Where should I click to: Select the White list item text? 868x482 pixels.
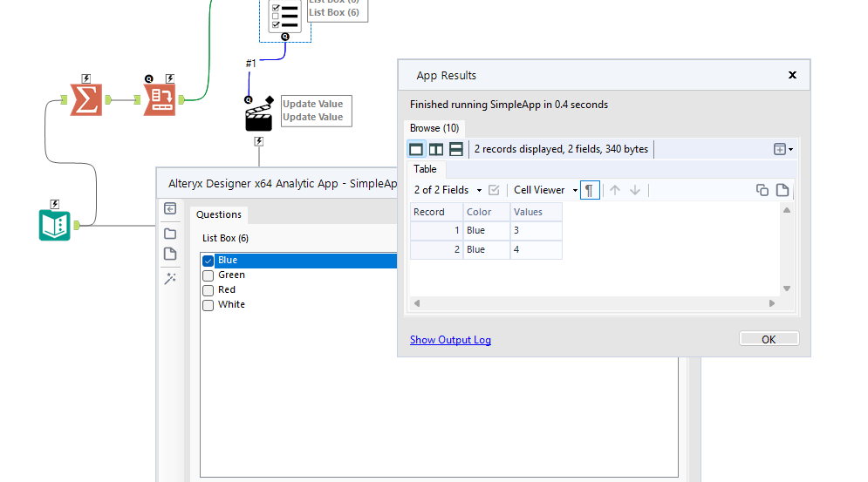[231, 305]
